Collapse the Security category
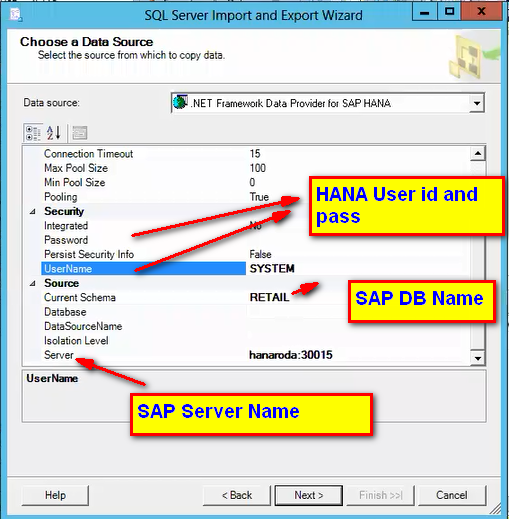 click(x=33, y=212)
